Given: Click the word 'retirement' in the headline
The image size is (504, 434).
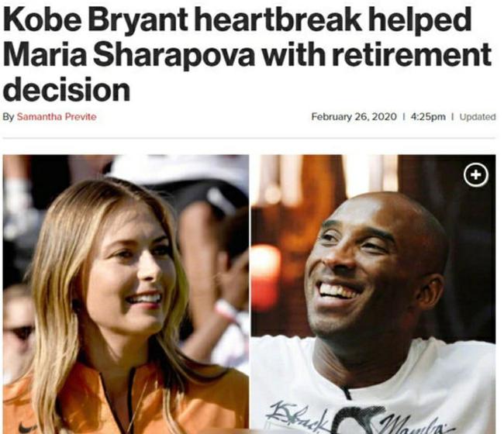Looking at the screenshot, I should (412, 54).
